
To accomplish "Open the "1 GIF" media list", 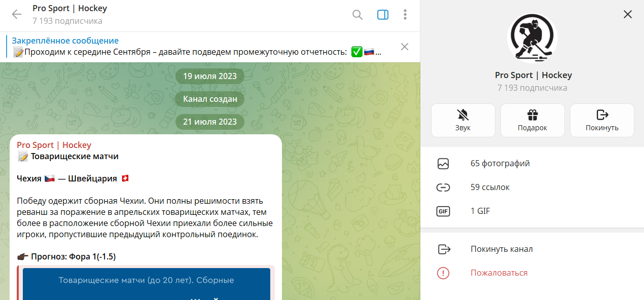I will click(532, 211).
